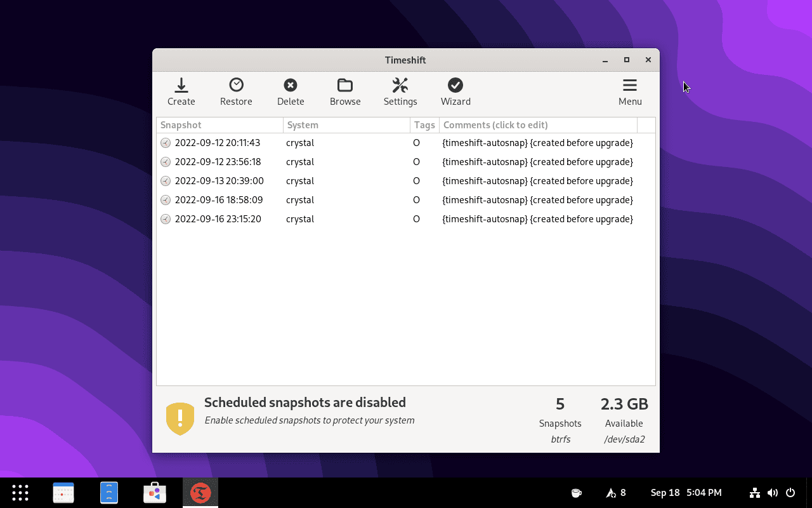Create a new snapshot
The image size is (812, 508).
[x=181, y=92]
